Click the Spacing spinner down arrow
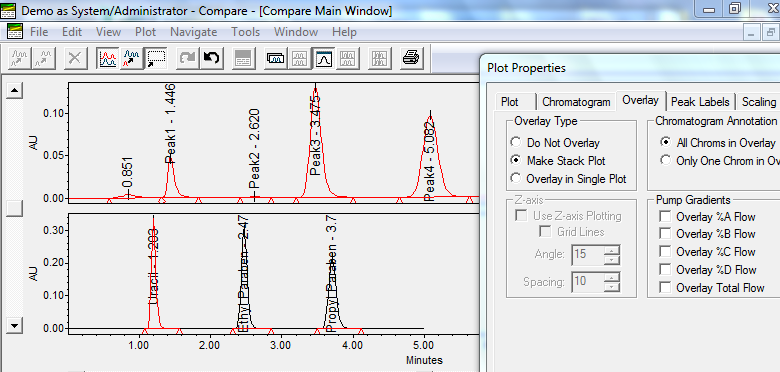This screenshot has width=780, height=372. [x=612, y=286]
